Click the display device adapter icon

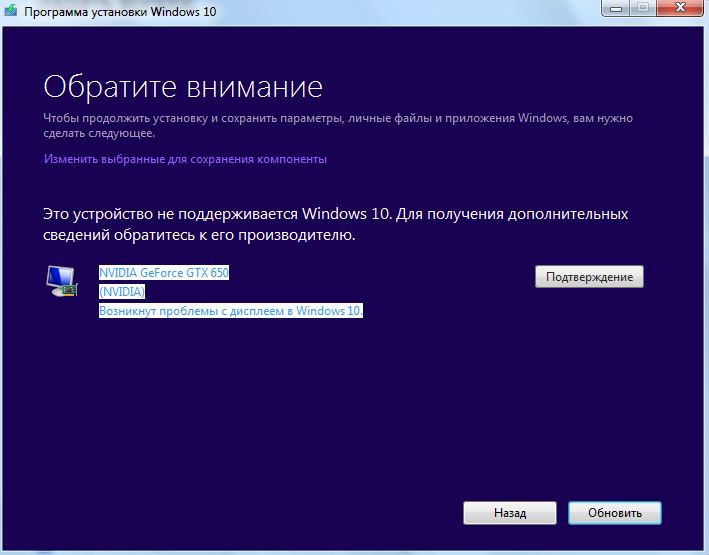pos(62,281)
